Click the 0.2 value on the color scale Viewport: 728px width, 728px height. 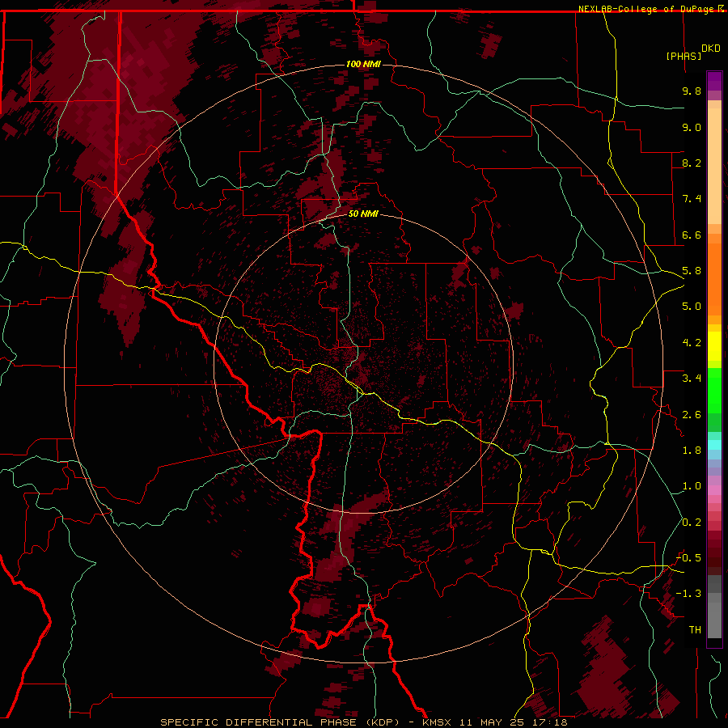click(x=692, y=523)
